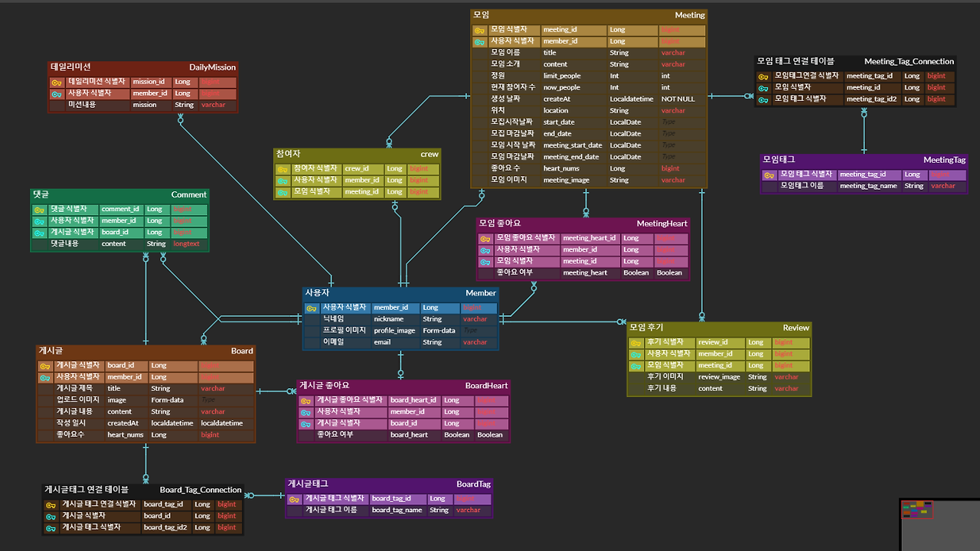Click the location field in Meeting
Image resolution: width=980 pixels, height=551 pixels.
click(x=556, y=111)
